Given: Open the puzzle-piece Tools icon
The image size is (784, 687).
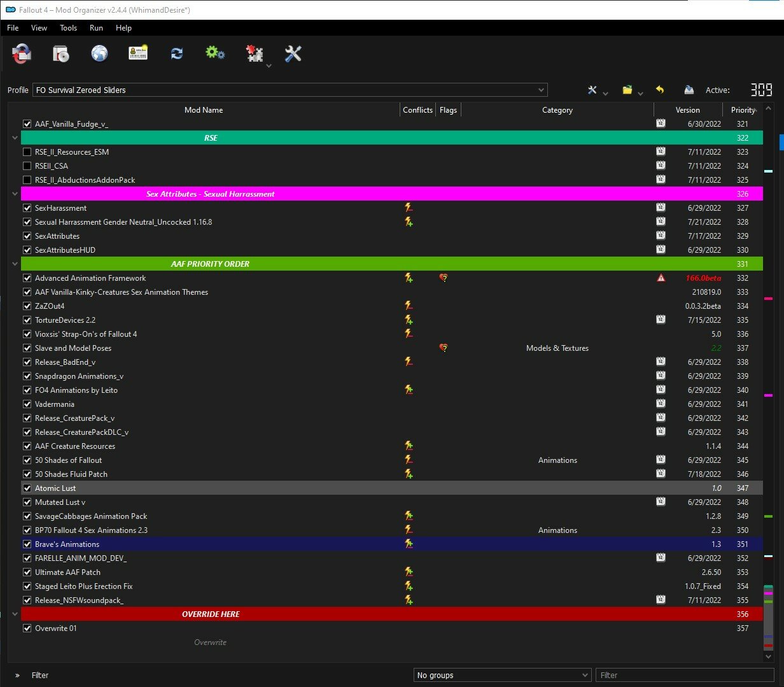Looking at the screenshot, I should [255, 54].
